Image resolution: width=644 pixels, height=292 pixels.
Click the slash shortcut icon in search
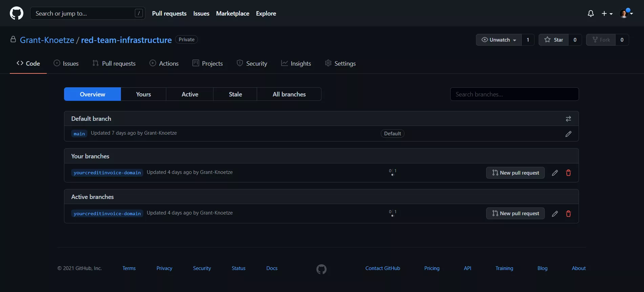tap(139, 13)
